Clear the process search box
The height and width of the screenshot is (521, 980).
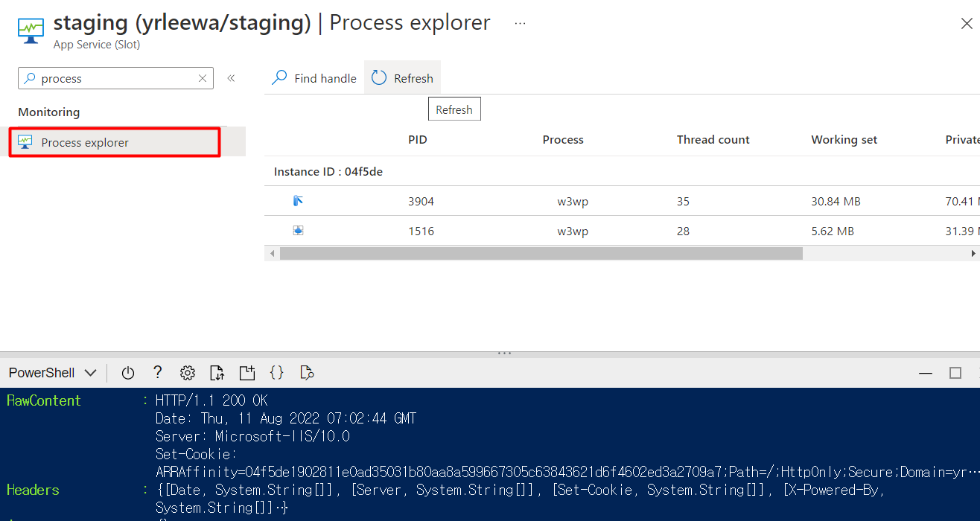point(202,78)
